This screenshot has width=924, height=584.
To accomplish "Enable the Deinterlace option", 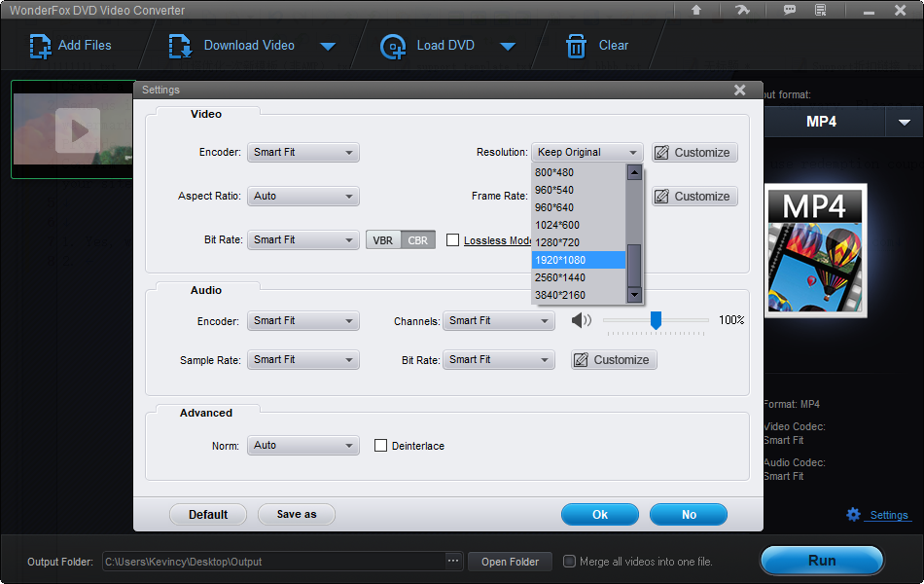I will point(381,445).
